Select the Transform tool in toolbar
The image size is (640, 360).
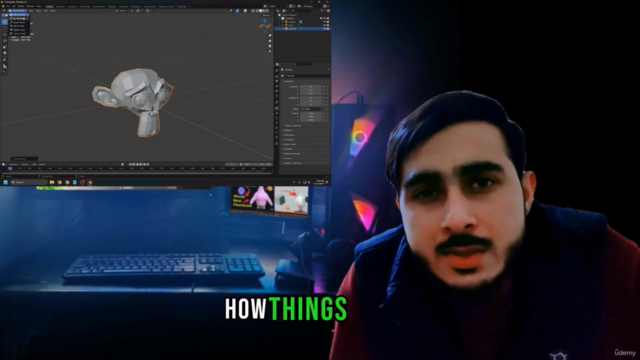[x=5, y=53]
